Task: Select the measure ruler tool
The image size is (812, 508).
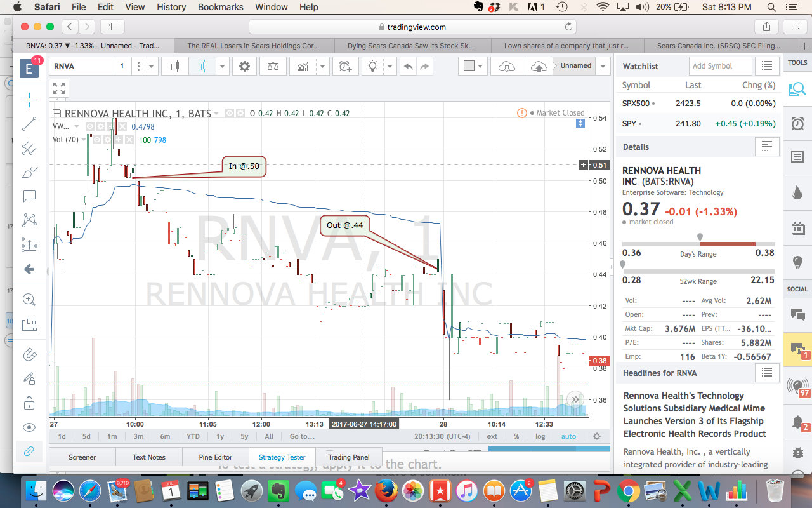Action: [x=29, y=324]
